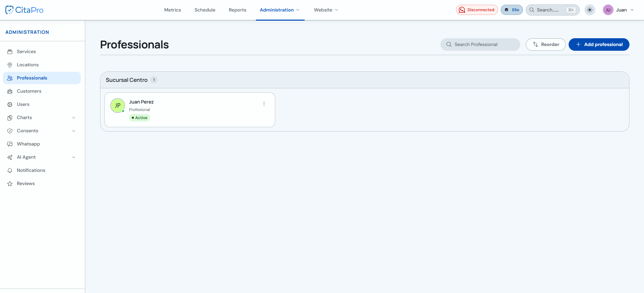
Task: Click the Locations pin icon
Action: [10, 65]
